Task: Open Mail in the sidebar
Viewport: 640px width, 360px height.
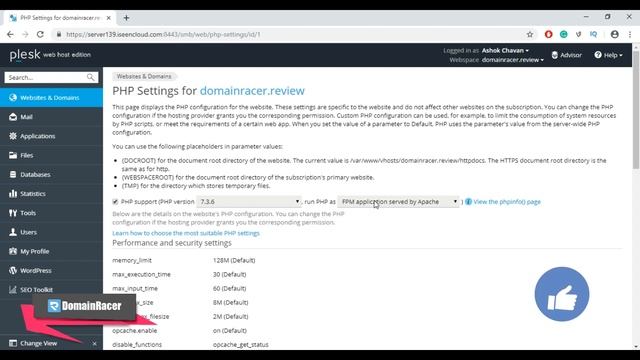Action: 51,117
